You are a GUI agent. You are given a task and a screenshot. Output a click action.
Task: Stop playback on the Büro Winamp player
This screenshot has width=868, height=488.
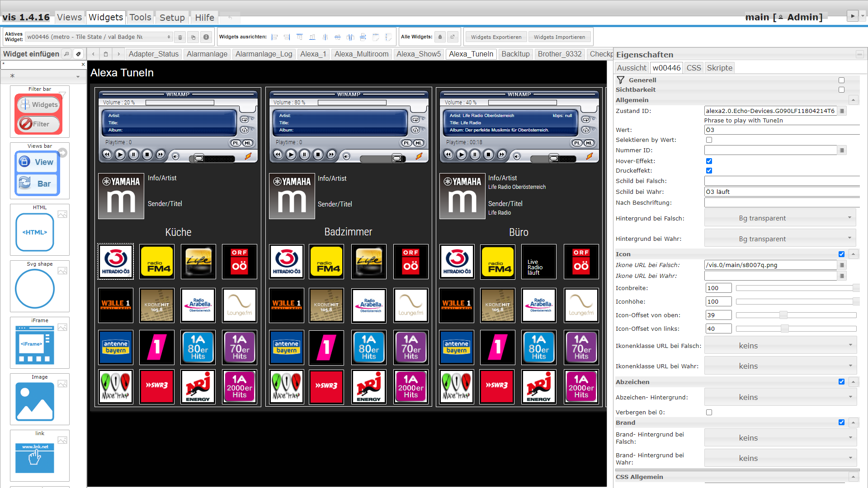tap(488, 155)
